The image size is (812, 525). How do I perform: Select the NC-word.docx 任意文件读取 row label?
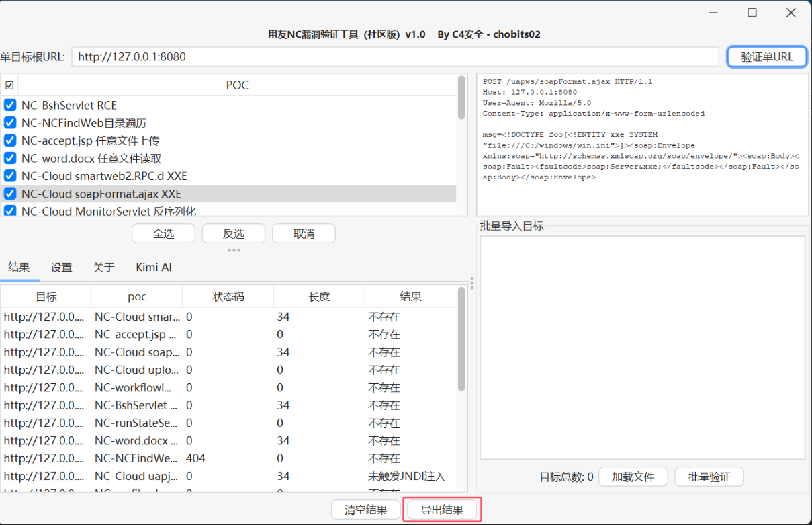click(91, 159)
